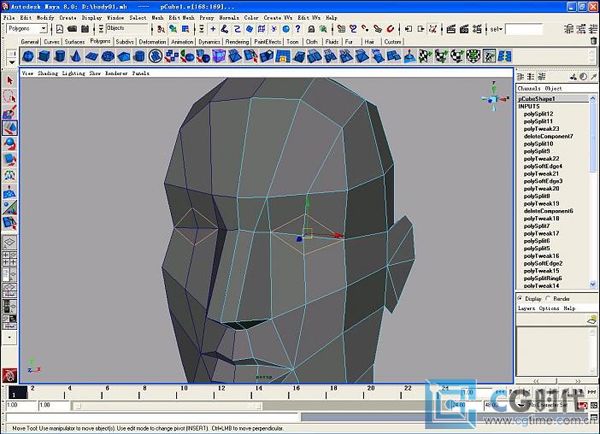Toggle the highlighted shelf icon near the end
Screen dimensions: 600x434
click(489, 57)
